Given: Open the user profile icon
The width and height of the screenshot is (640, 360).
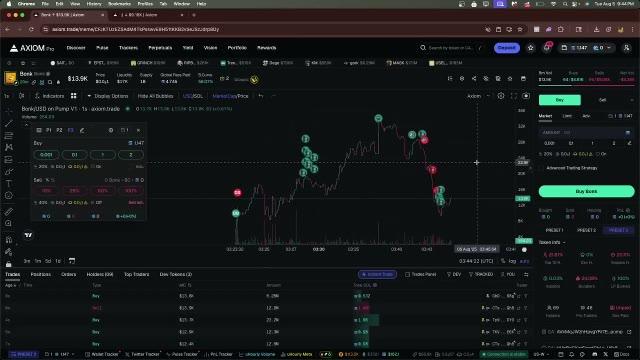Looking at the screenshot, I should click(x=627, y=48).
